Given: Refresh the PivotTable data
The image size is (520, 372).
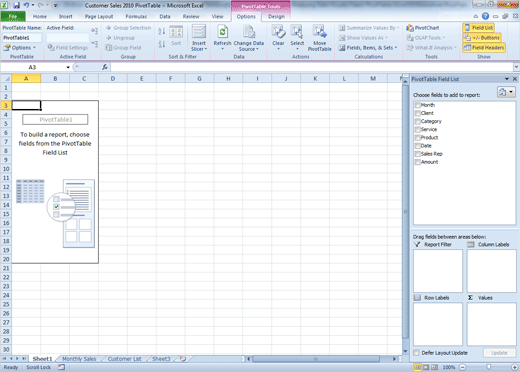Looking at the screenshot, I should pos(222,38).
